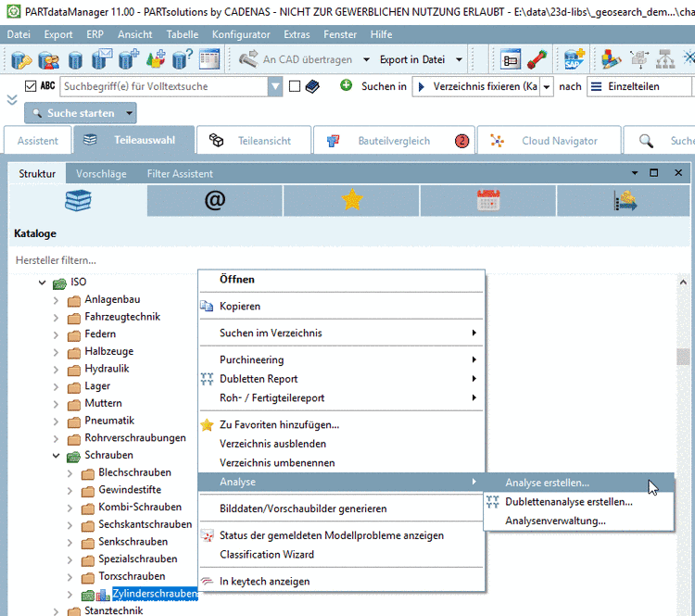Select Analysenverwaltung... submenu entry

(578, 521)
